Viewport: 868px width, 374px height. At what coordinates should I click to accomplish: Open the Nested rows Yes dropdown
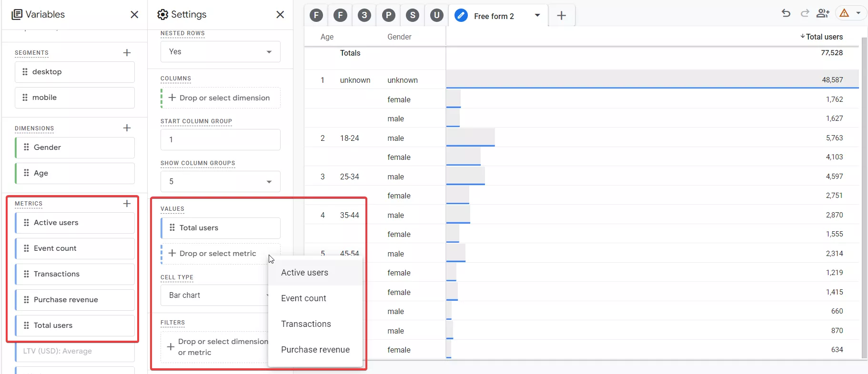pos(221,52)
